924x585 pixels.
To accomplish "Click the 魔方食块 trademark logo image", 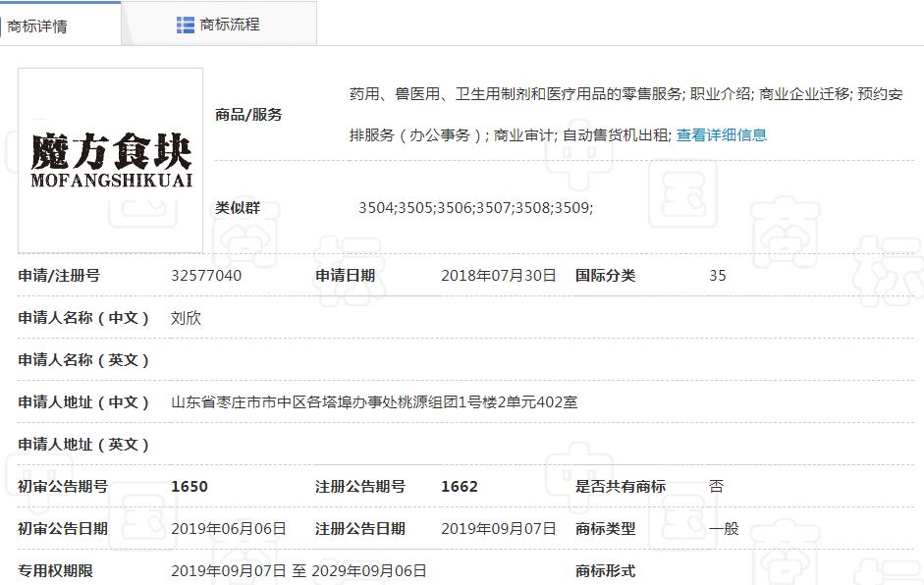I will pyautogui.click(x=111, y=160).
